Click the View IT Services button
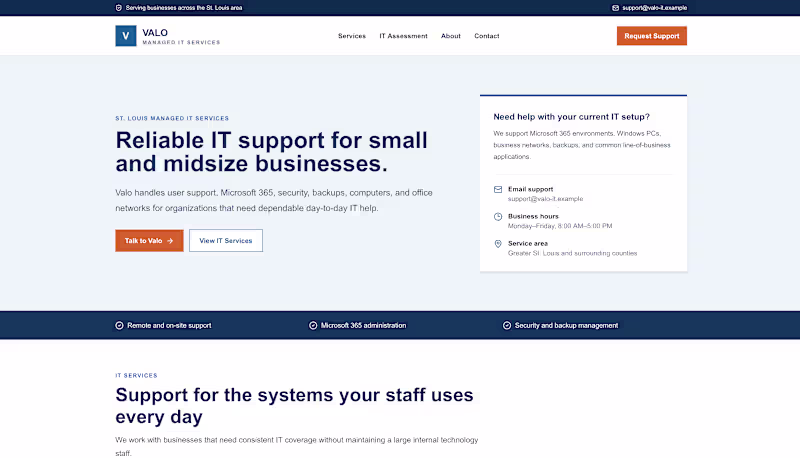800x458 pixels. (x=226, y=241)
